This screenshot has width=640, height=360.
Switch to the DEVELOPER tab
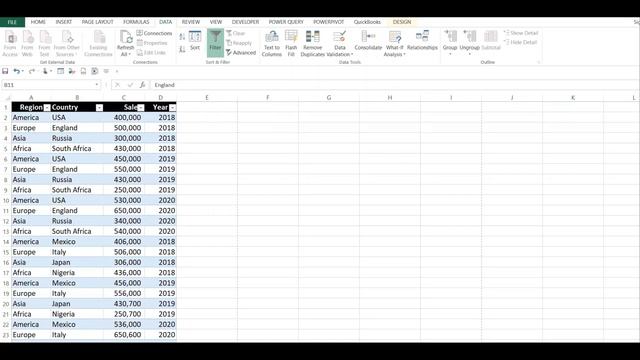[x=245, y=22]
